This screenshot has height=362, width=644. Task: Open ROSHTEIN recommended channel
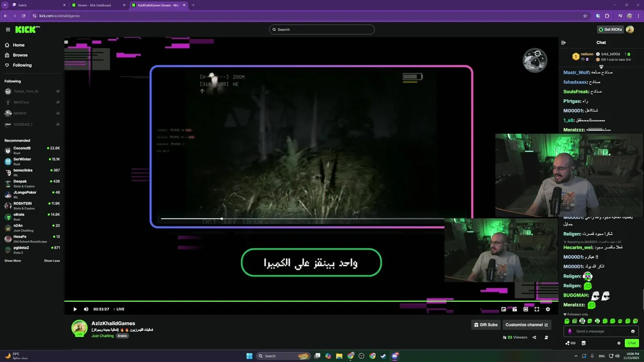32,206
